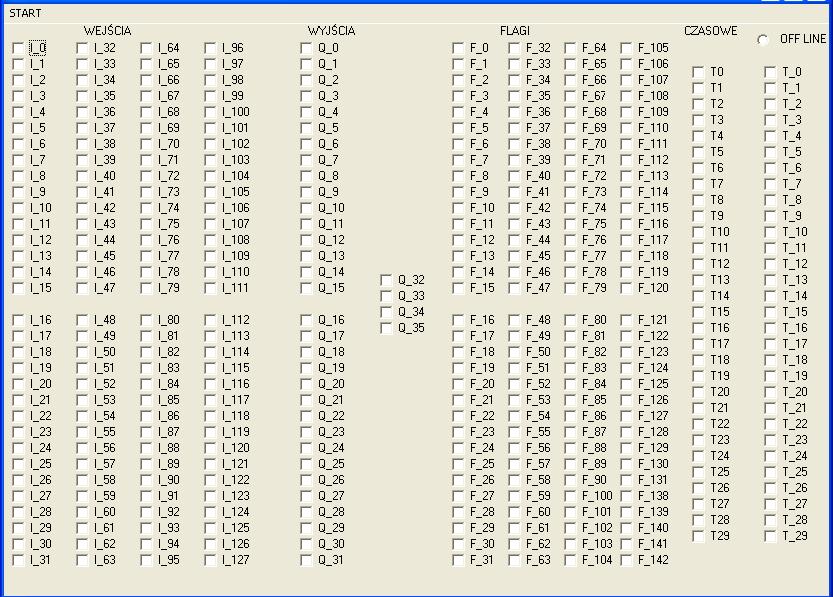Toggle input I_100
This screenshot has width=833, height=597.
pos(210,113)
